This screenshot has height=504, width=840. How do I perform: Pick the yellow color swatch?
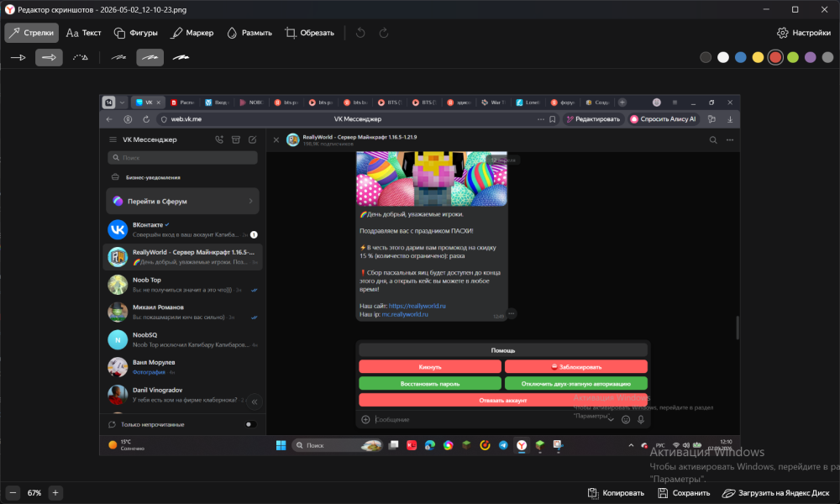(758, 57)
